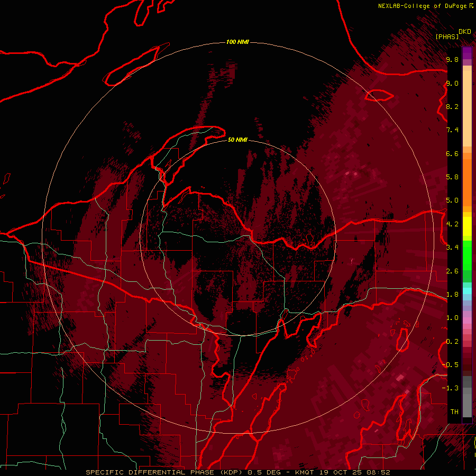
Task: Click the 3.4 value on the color scale
Action: click(x=452, y=248)
